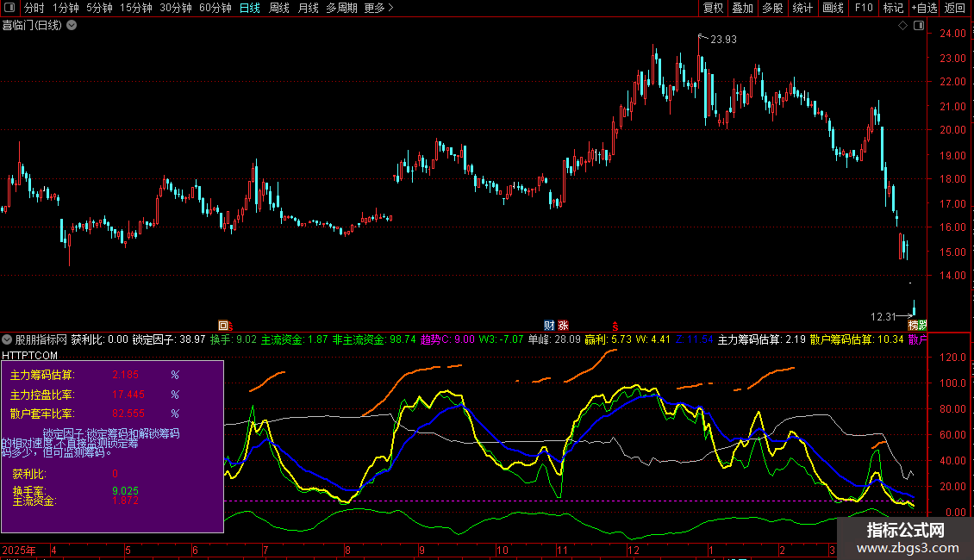Click the top-left chart menu icon

click(x=9, y=9)
